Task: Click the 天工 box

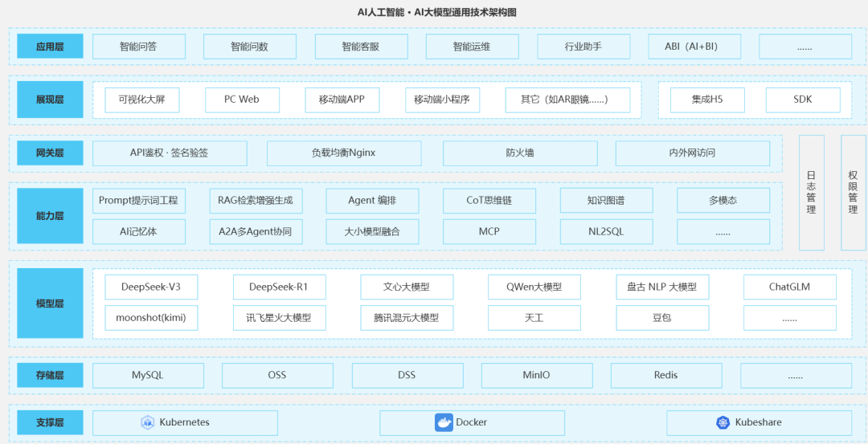Action: pyautogui.click(x=534, y=318)
